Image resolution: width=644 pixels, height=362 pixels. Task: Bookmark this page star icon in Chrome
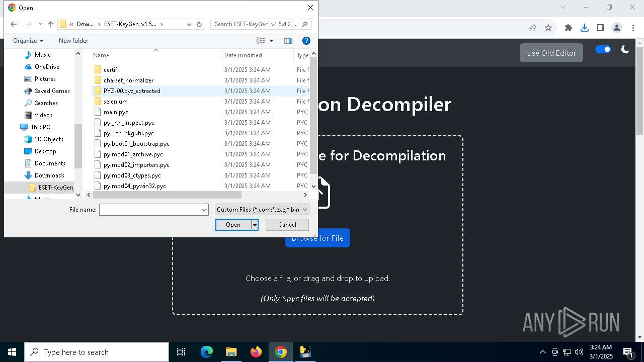tap(548, 28)
